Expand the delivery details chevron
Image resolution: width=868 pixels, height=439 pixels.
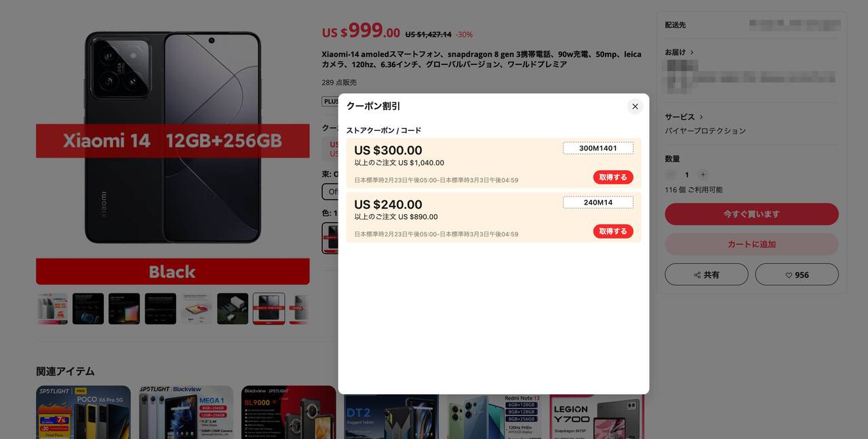pyautogui.click(x=692, y=52)
